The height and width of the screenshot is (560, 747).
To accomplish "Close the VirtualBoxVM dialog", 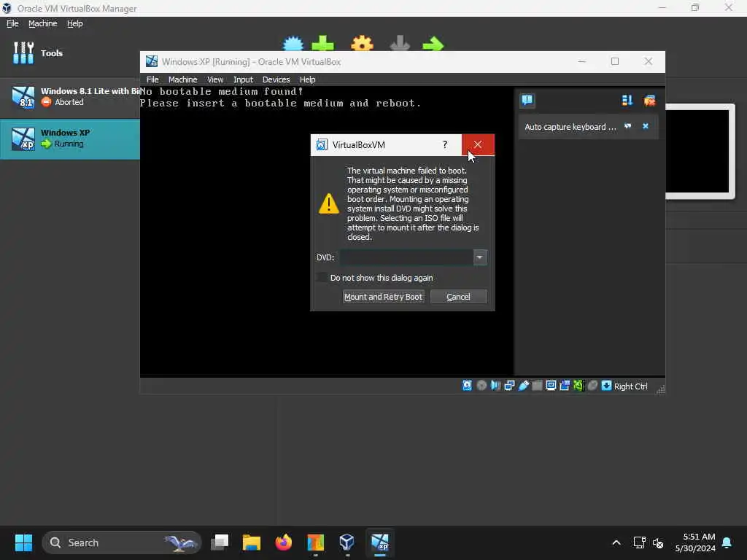I will (x=478, y=145).
